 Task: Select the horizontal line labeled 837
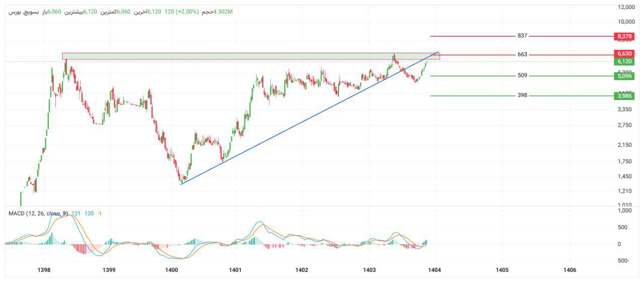coord(473,36)
